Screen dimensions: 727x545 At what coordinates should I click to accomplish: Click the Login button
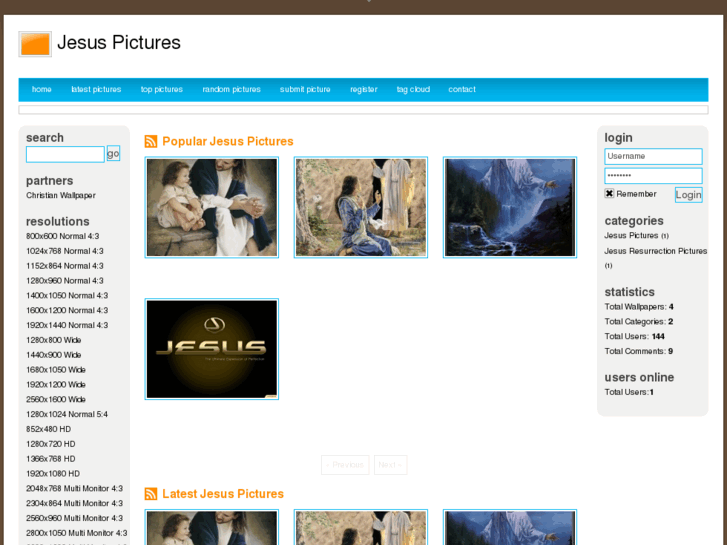click(689, 195)
